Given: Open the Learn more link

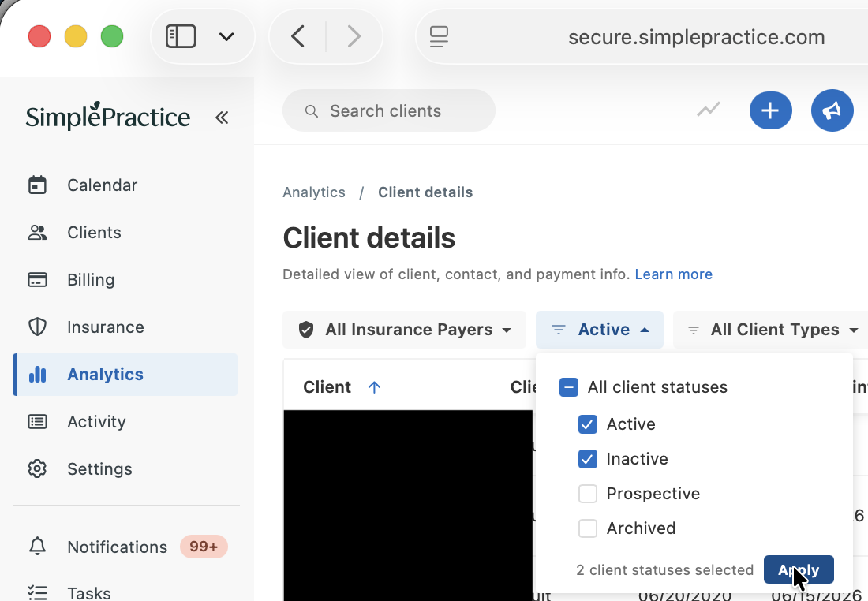Looking at the screenshot, I should 674,274.
